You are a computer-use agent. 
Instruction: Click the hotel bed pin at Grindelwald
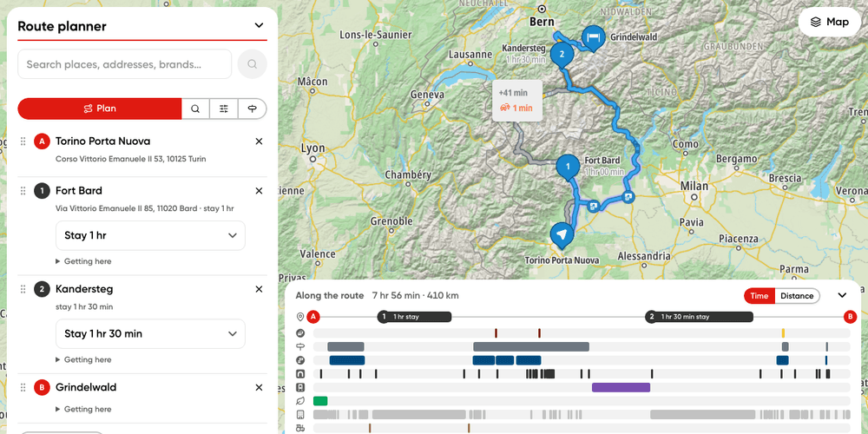pyautogui.click(x=592, y=38)
